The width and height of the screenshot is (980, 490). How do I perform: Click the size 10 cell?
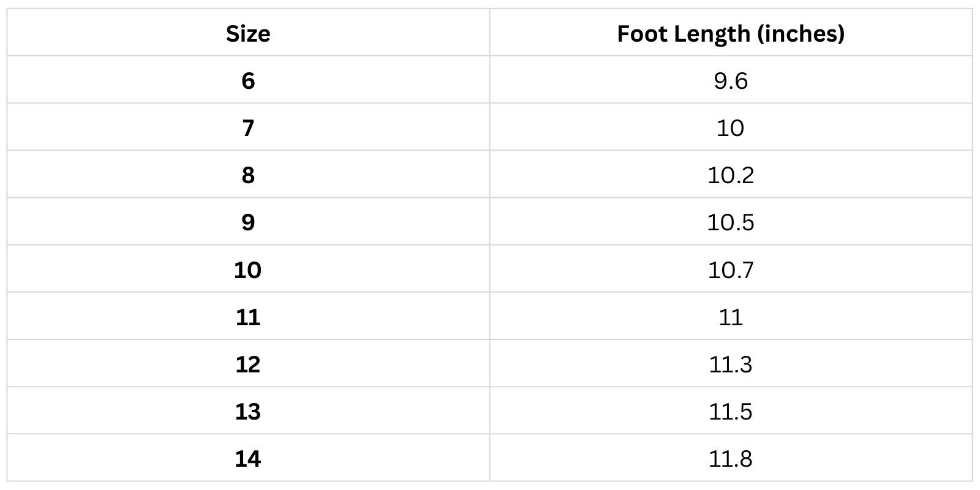tap(248, 269)
